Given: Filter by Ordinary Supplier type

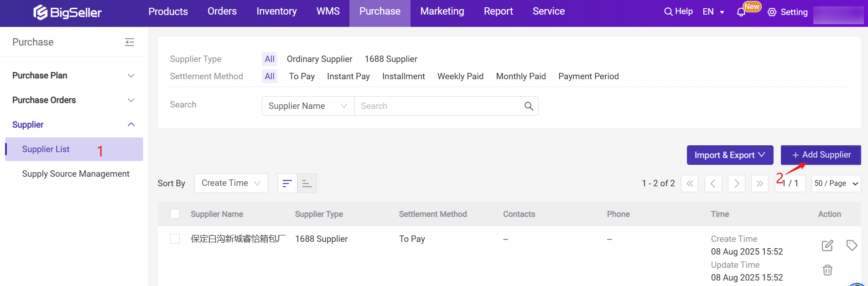Looking at the screenshot, I should click(x=319, y=59).
